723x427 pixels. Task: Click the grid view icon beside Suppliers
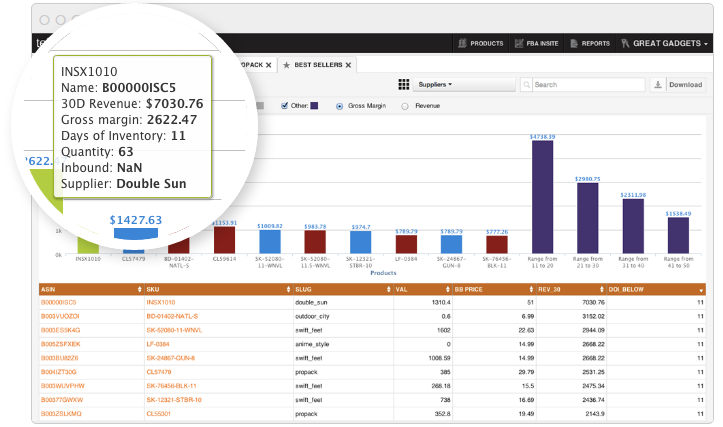(x=404, y=85)
